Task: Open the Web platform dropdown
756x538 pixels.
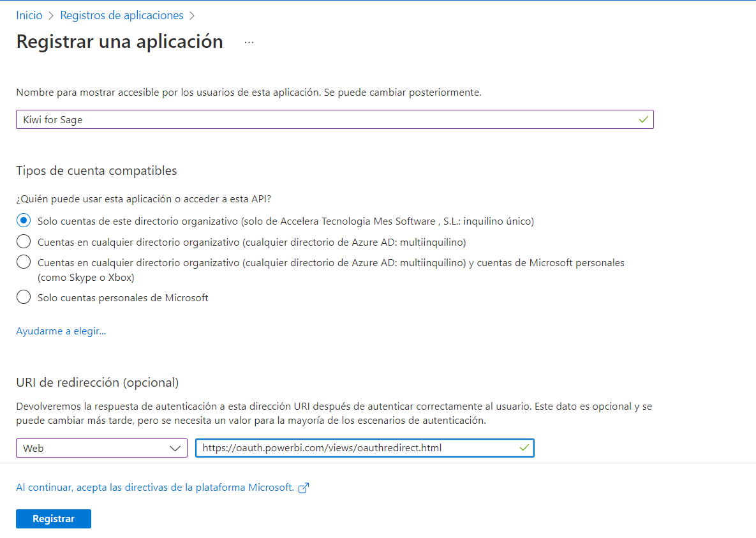Action: [101, 448]
